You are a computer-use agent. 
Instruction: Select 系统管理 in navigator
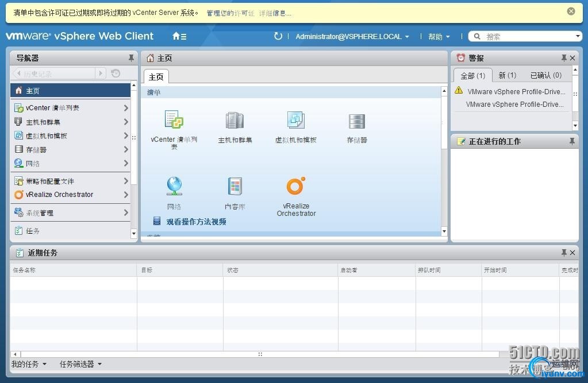pyautogui.click(x=71, y=213)
